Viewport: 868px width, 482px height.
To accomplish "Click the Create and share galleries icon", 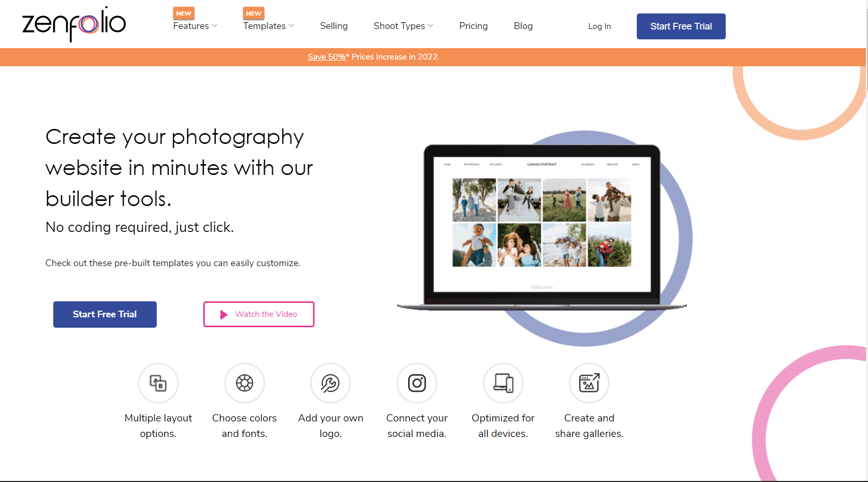I will pyautogui.click(x=589, y=383).
